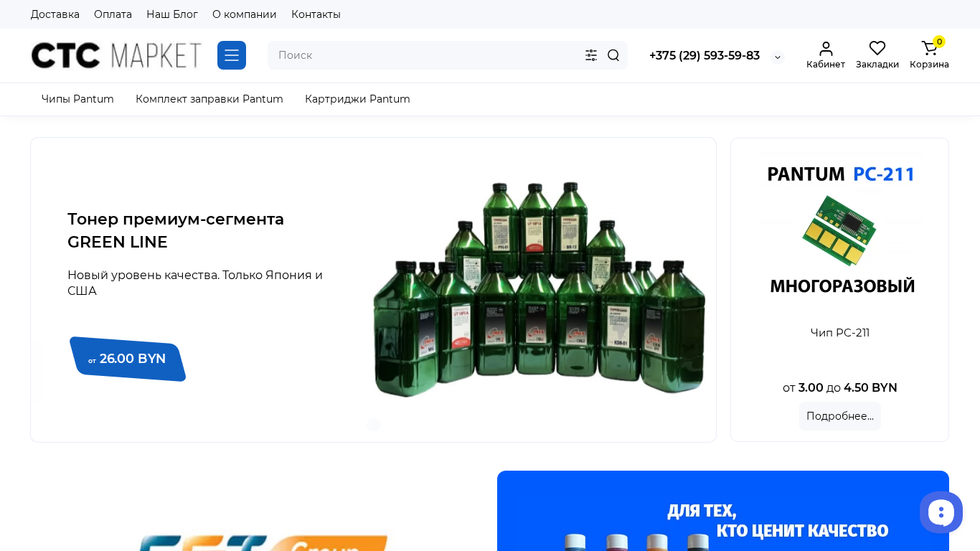Expand the phone numbers dropdown arrow
The height and width of the screenshot is (551, 980).
coord(778,57)
